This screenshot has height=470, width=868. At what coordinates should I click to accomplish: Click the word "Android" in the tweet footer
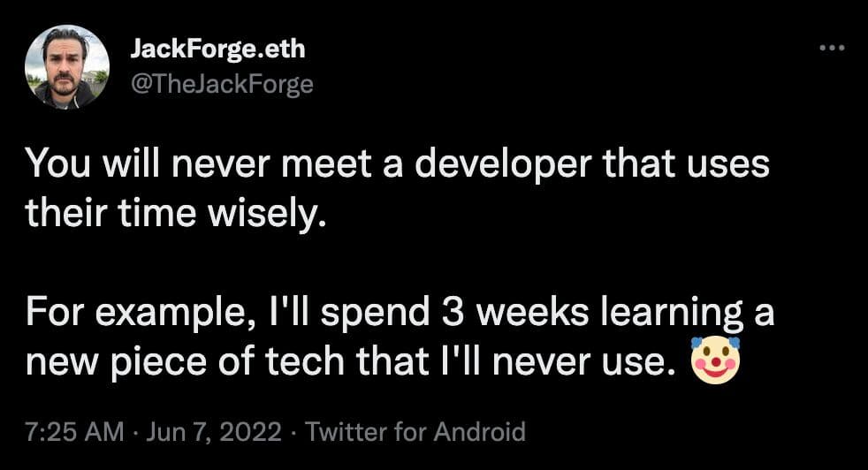[x=479, y=432]
